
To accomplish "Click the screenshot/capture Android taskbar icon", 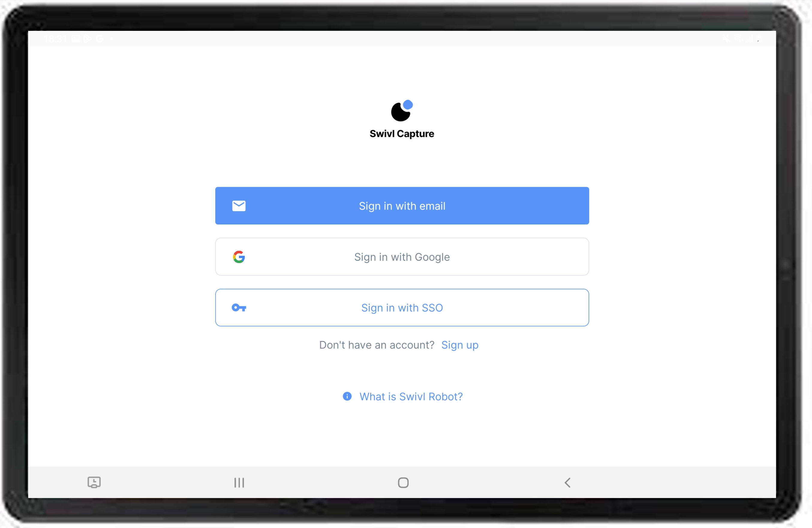I will (x=94, y=482).
